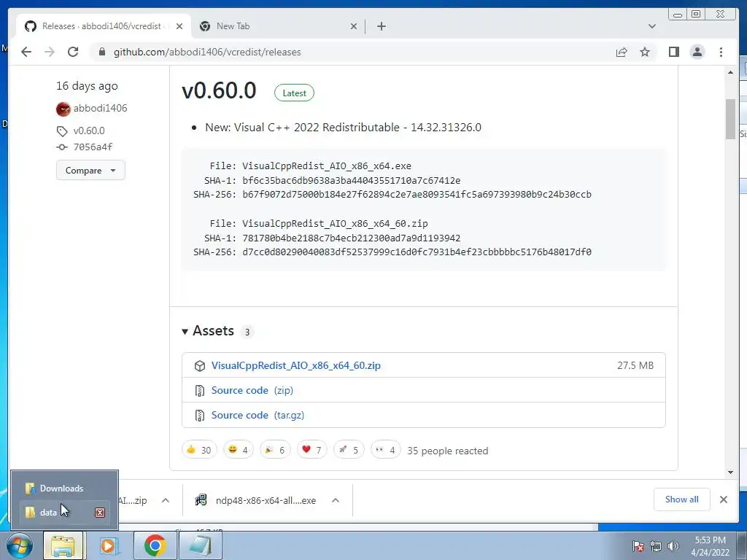Click the file icon beside Source code (zip)

(200, 391)
